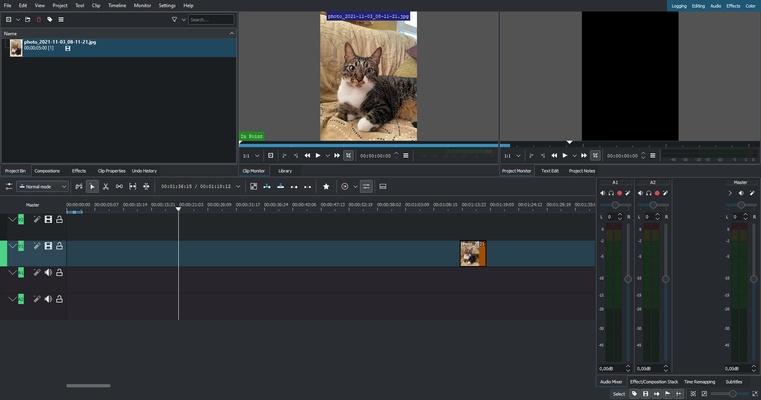Open the Clip Monitor hamburger options menu
The height and width of the screenshot is (400, 761).
pyautogui.click(x=406, y=155)
